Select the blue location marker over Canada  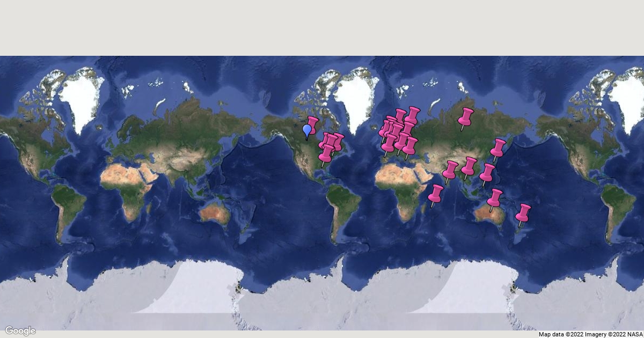pos(307,131)
